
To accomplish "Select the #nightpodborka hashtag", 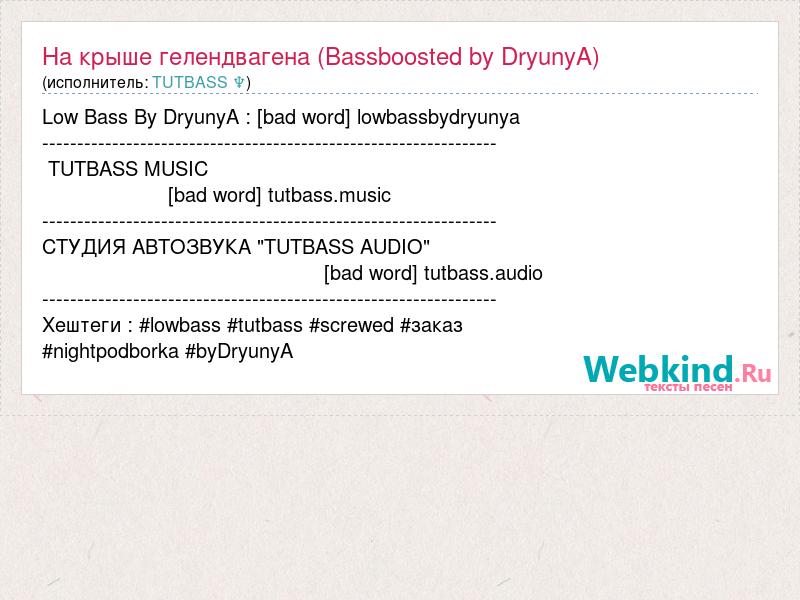I will pos(111,351).
